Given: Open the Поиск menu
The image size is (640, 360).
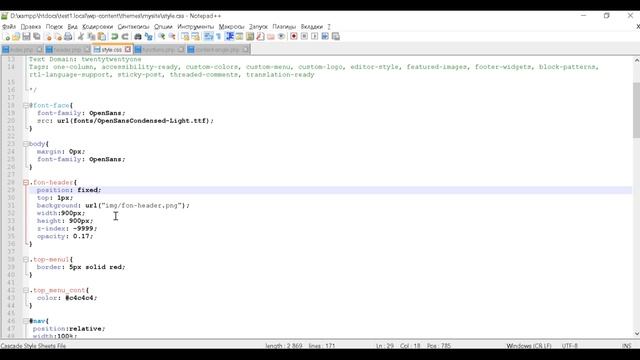Looking at the screenshot, I should [x=54, y=27].
